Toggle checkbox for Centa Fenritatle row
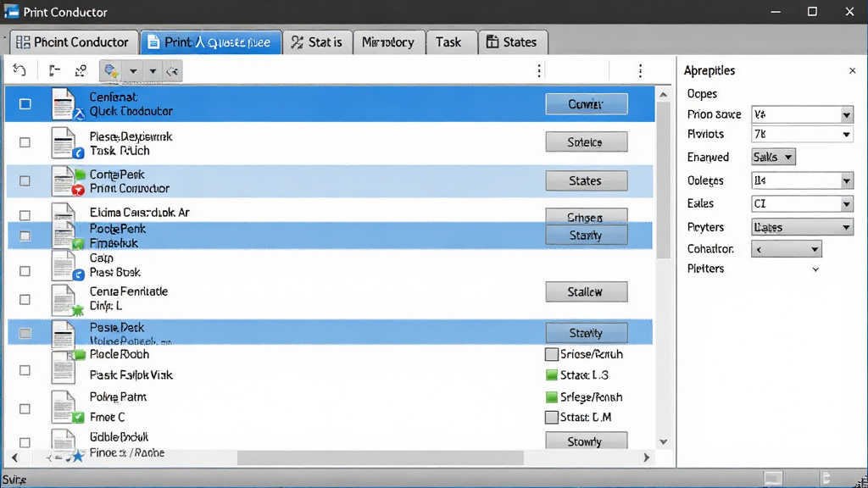Screen dimensions: 868x488 (25, 299)
